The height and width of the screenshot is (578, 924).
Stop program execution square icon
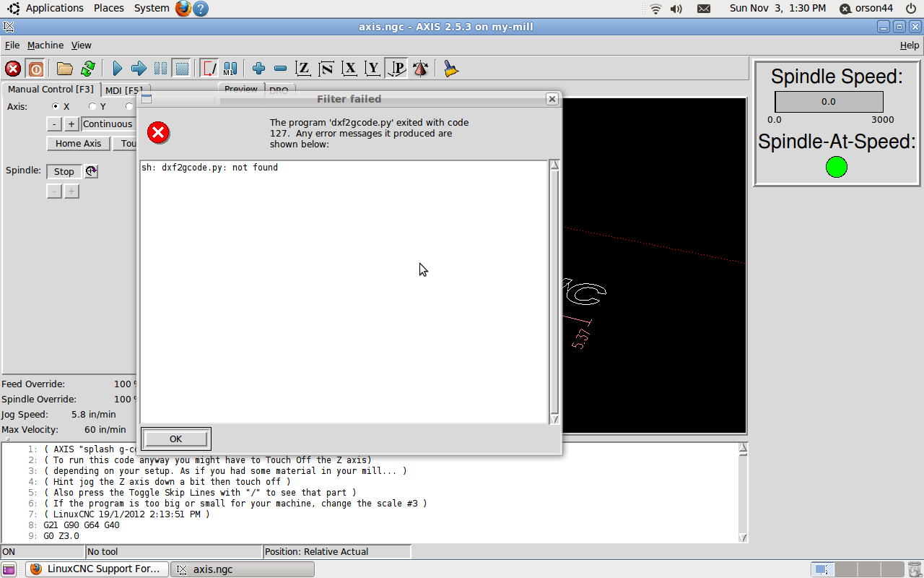[x=182, y=69]
